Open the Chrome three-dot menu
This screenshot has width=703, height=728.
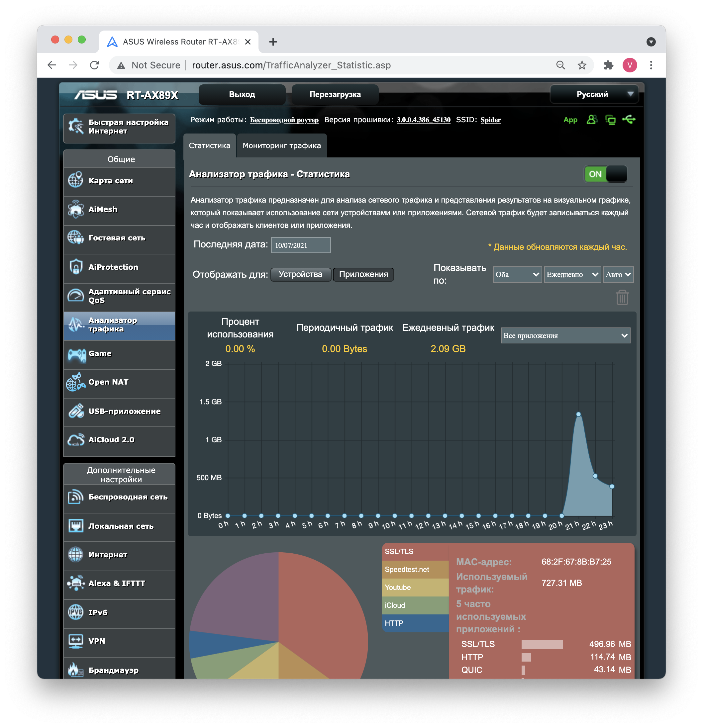[x=651, y=65]
